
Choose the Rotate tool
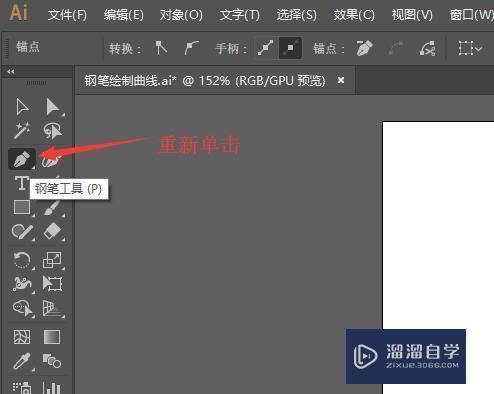[22, 260]
